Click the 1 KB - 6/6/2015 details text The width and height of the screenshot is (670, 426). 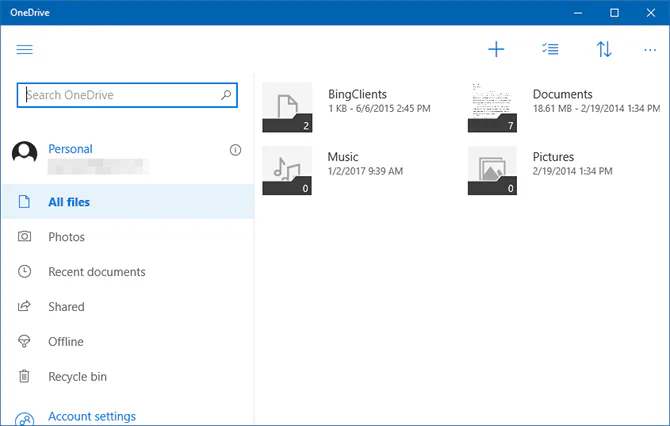[x=379, y=109]
